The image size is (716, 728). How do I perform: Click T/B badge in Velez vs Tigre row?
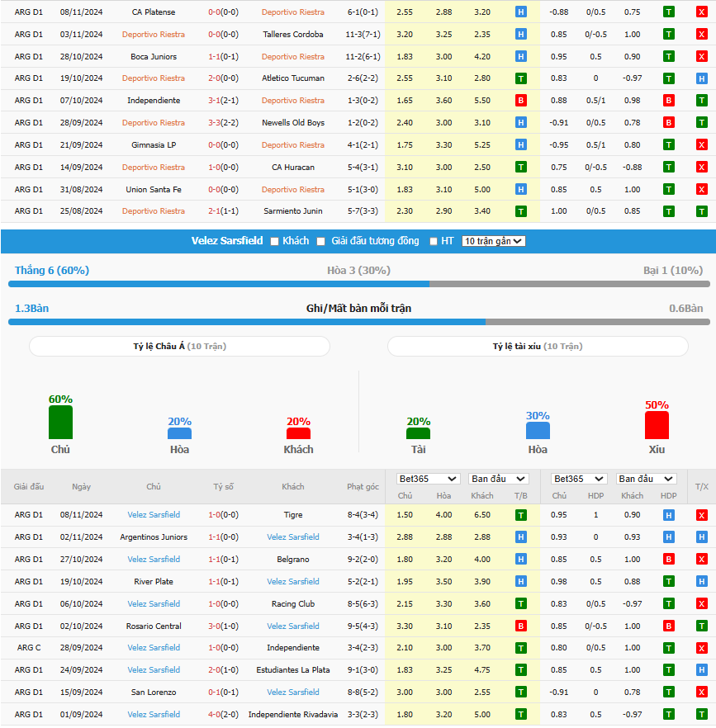pos(521,515)
